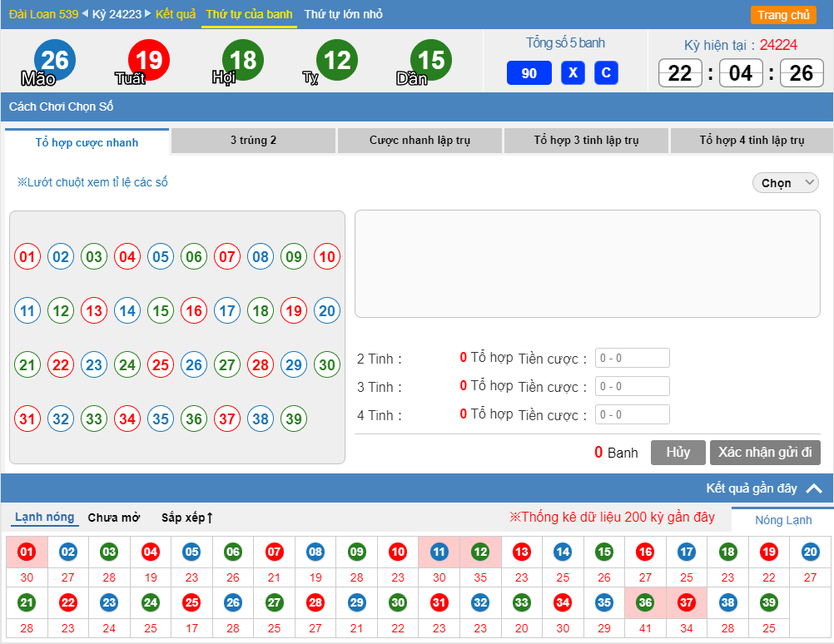Go to next draw with right arrow
The width and height of the screenshot is (834, 644).
click(x=148, y=14)
